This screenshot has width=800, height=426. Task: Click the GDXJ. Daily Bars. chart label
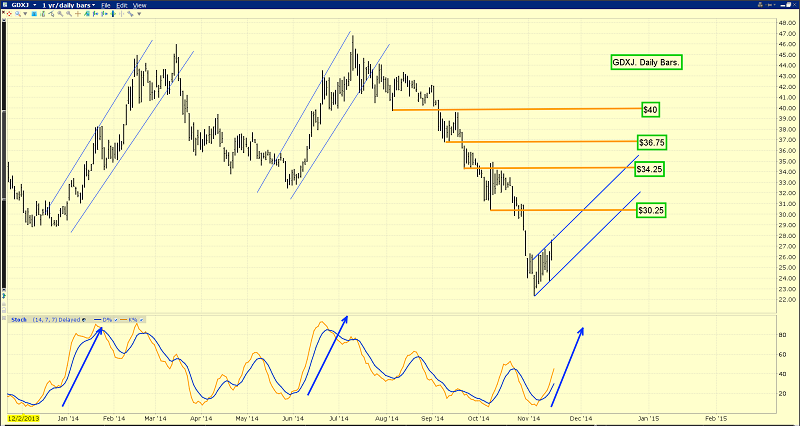tap(646, 63)
